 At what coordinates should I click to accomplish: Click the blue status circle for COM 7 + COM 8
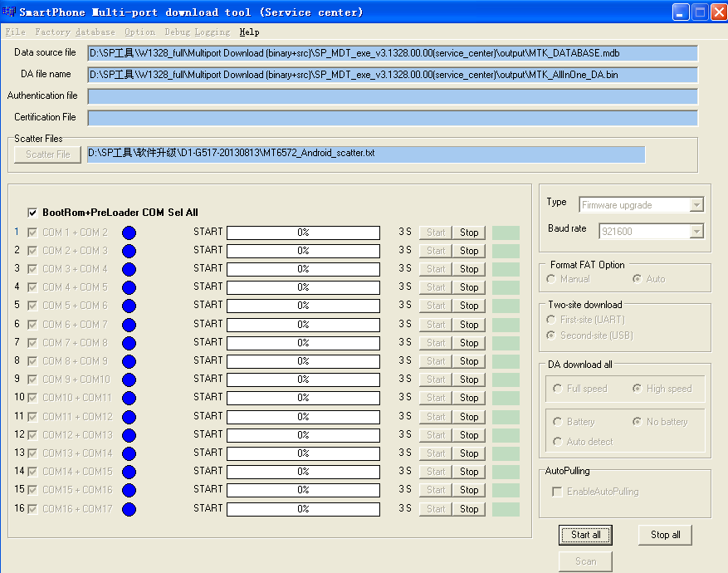coord(129,343)
